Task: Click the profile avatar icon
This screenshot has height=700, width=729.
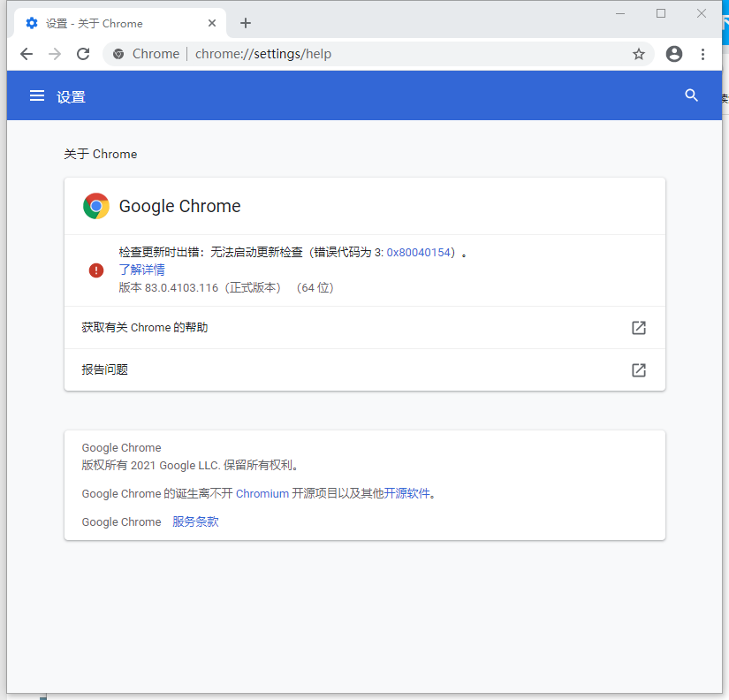Action: [673, 54]
